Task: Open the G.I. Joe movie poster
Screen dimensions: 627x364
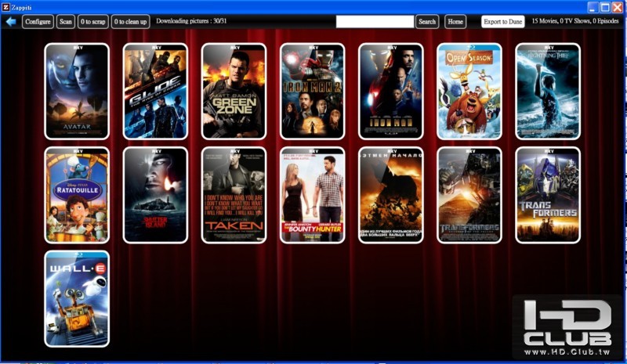Action: (x=155, y=92)
